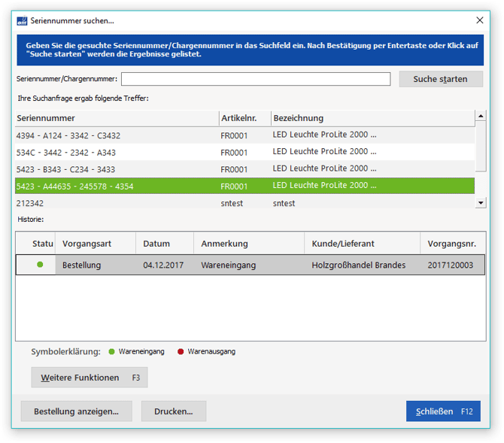Close the dialog with Schließen F12
504x443 pixels.
click(443, 411)
